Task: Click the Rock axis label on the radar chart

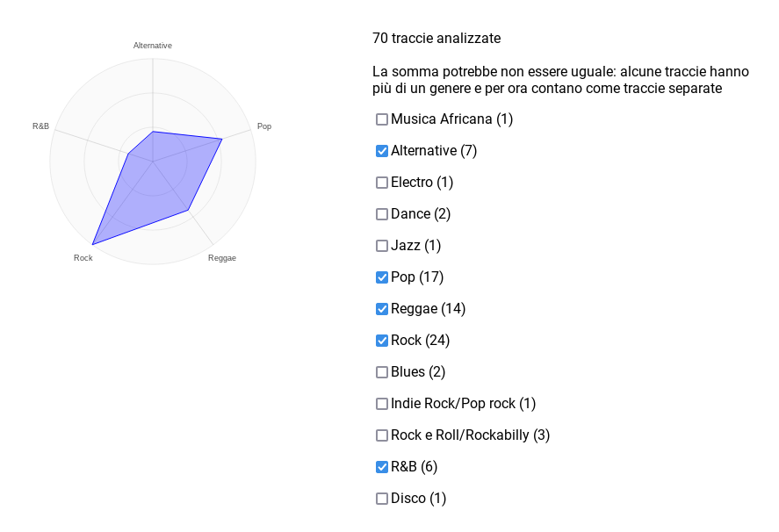Action: pyautogui.click(x=83, y=258)
